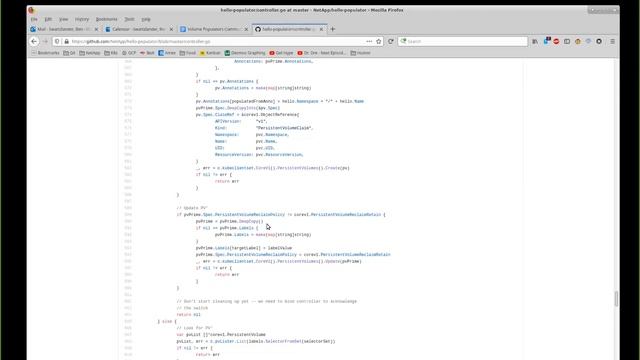Screen dimensions: 640x360
Task: Click the '// Look for PV' comment
Action: (194, 328)
